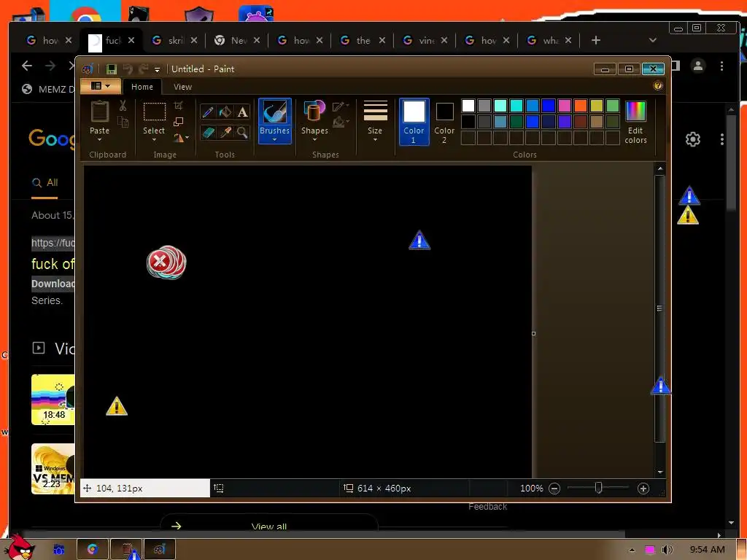Click the Paint vertical scrollbar grip
747x560 pixels.
point(659,308)
